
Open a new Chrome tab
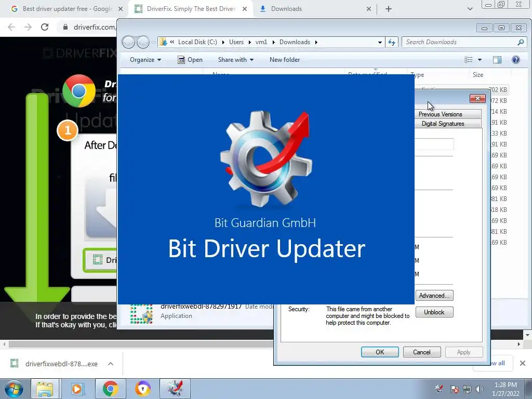389,9
